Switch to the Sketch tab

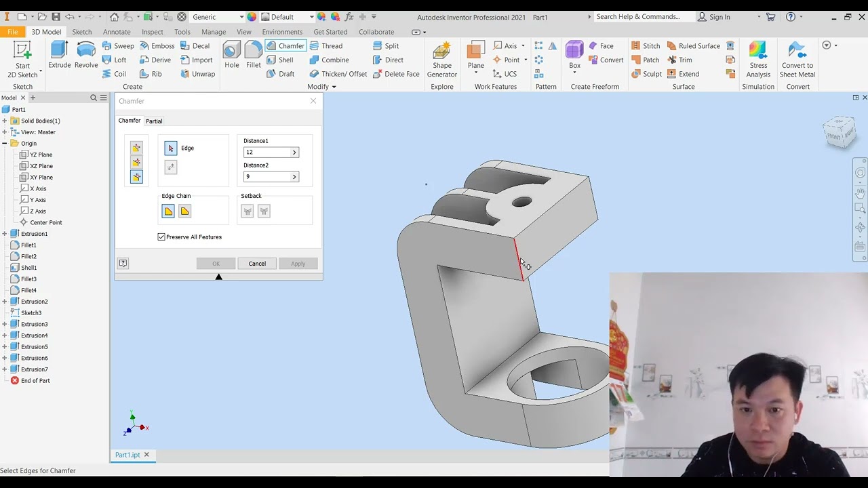81,32
